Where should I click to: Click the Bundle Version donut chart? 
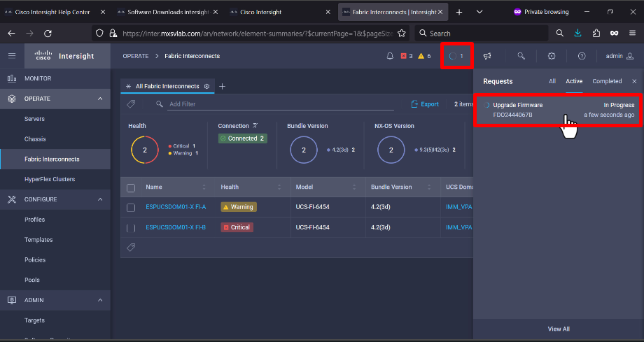304,150
